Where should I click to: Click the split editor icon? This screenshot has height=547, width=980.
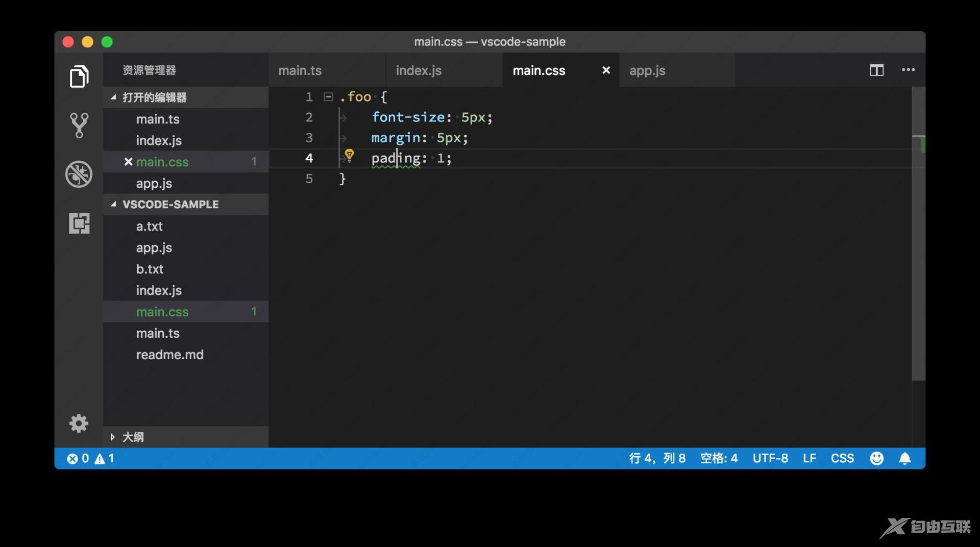pyautogui.click(x=876, y=70)
